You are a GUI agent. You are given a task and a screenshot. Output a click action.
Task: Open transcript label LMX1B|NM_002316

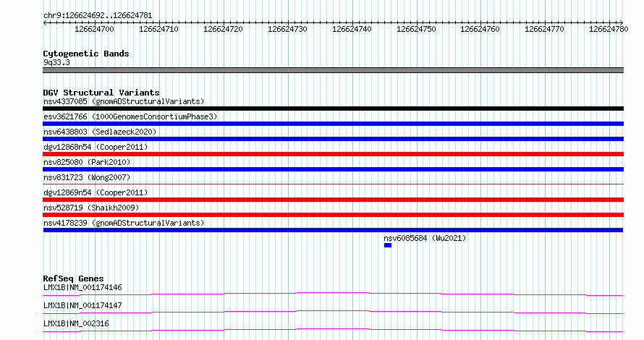pyautogui.click(x=76, y=323)
